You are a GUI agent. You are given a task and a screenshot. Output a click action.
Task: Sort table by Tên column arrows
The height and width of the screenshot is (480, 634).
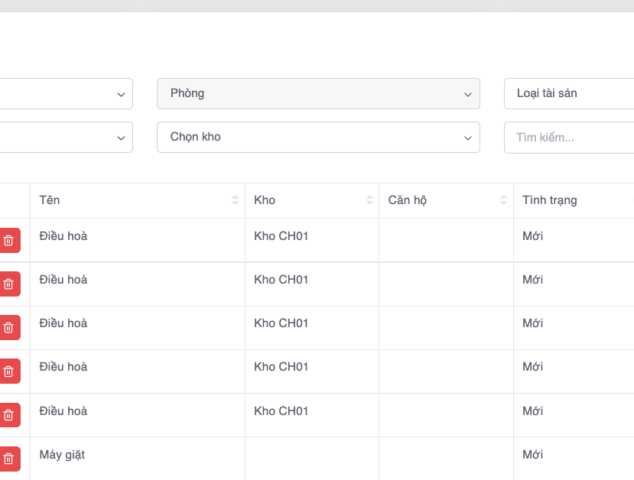pos(235,200)
